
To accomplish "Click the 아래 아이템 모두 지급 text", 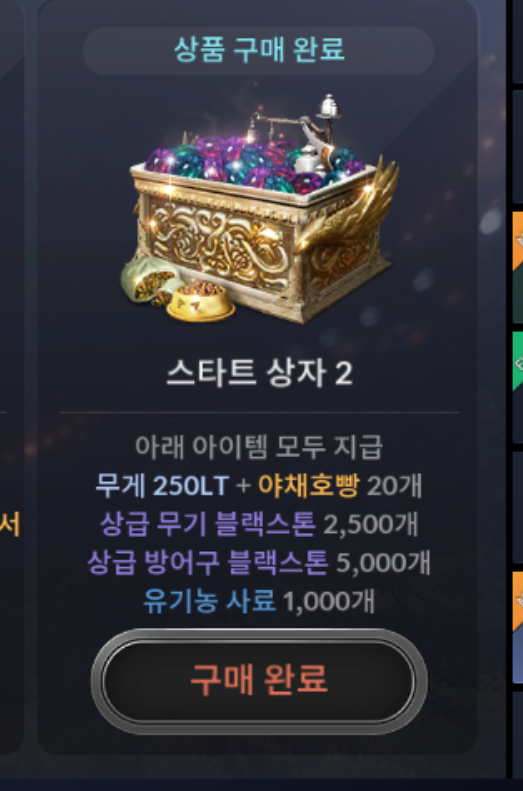I will click(259, 447).
